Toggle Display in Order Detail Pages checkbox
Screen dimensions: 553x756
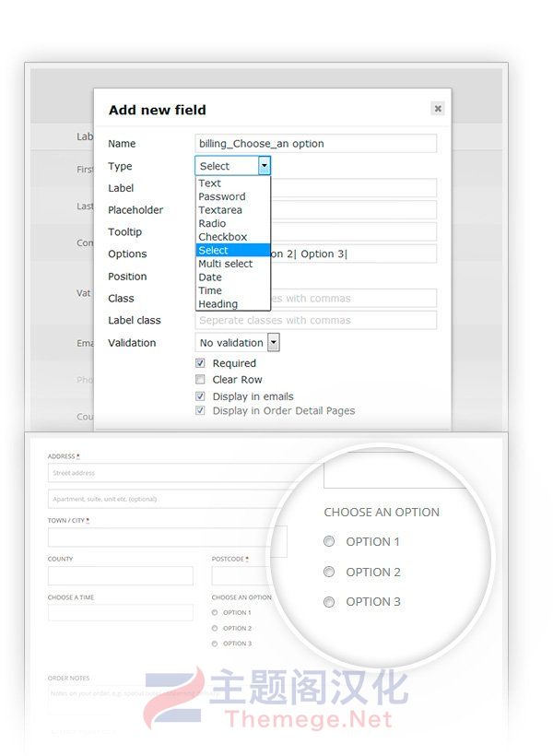(x=200, y=411)
